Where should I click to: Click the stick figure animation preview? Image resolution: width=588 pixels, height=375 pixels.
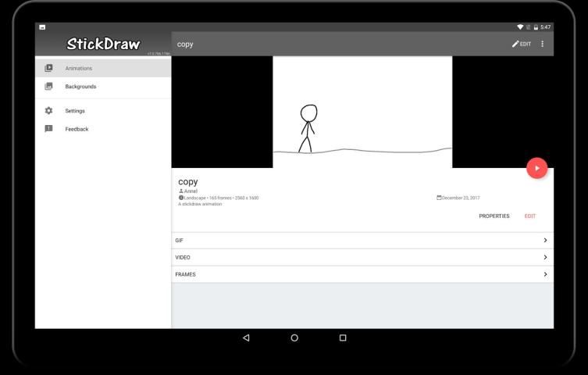pyautogui.click(x=362, y=112)
